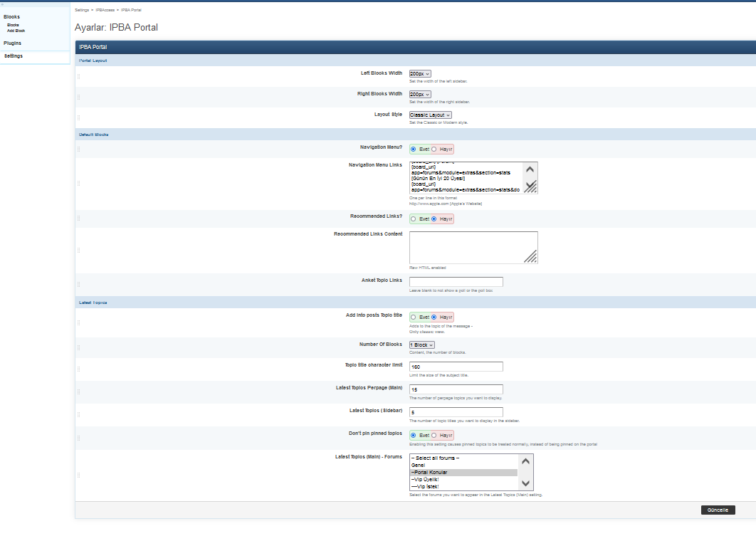Select Evet for Navigation Menu?

tap(413, 149)
